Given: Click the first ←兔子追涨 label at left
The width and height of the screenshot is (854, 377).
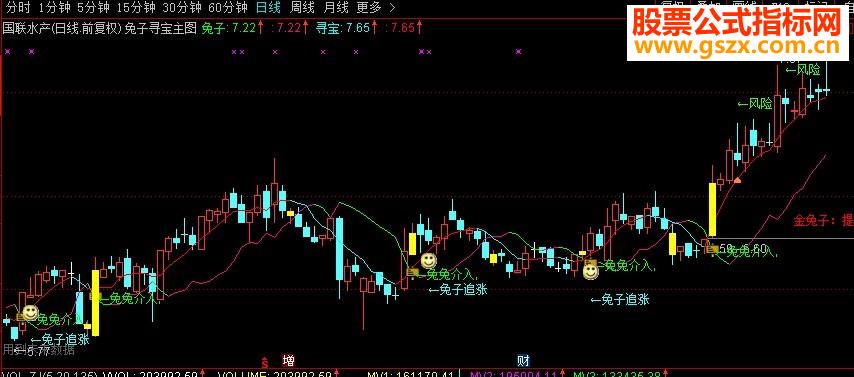Looking at the screenshot, I should [x=60, y=339].
